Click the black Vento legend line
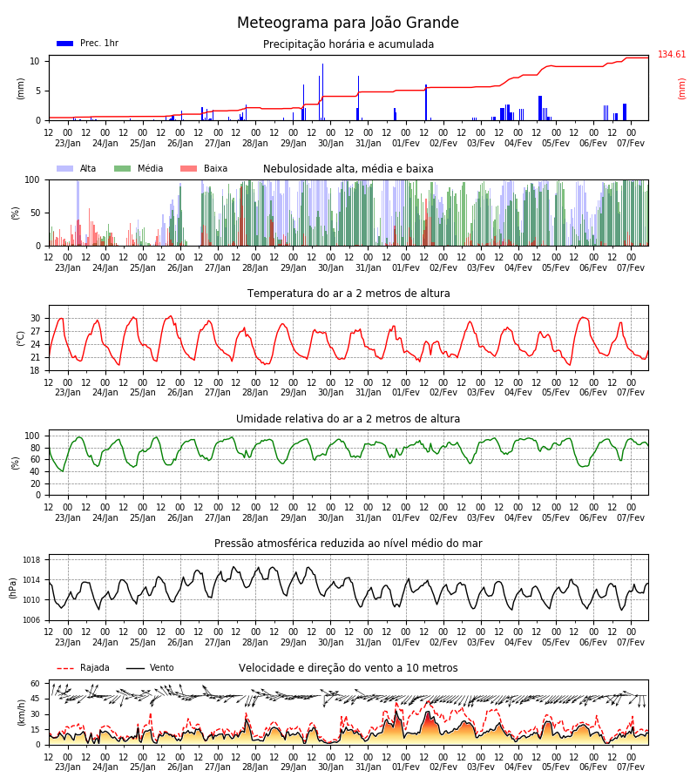The height and width of the screenshot is (784, 697). 135,668
